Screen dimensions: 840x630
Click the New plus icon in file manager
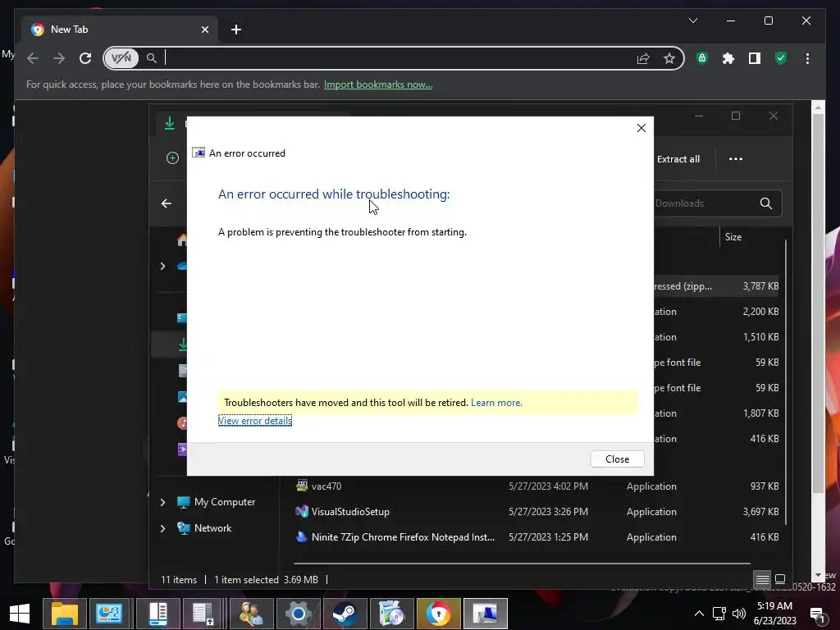[x=172, y=158]
